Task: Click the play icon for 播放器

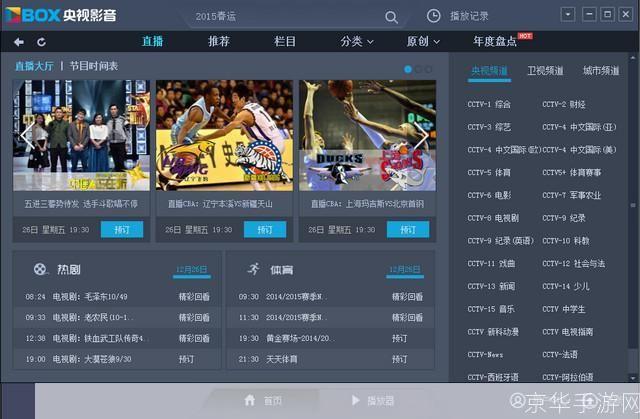Action: [355, 400]
